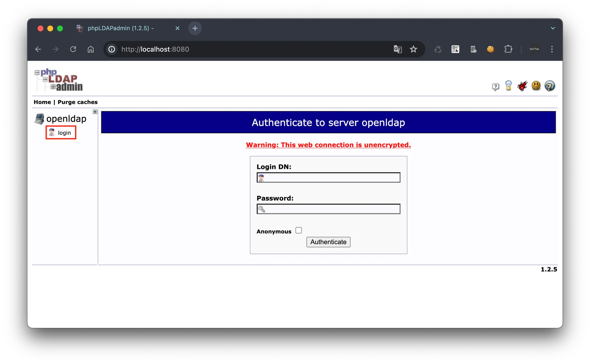Open the blue question mark help icon
Image resolution: width=590 pixels, height=364 pixels.
549,86
